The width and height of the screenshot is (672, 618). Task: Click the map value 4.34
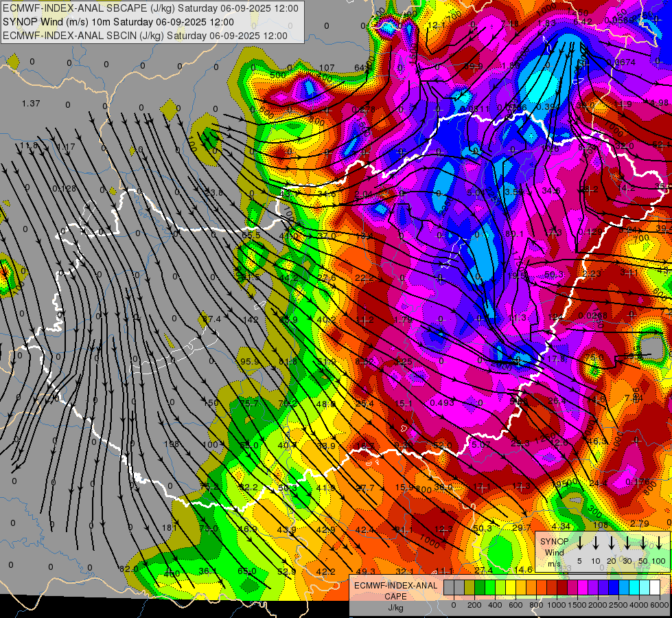pos(561,526)
